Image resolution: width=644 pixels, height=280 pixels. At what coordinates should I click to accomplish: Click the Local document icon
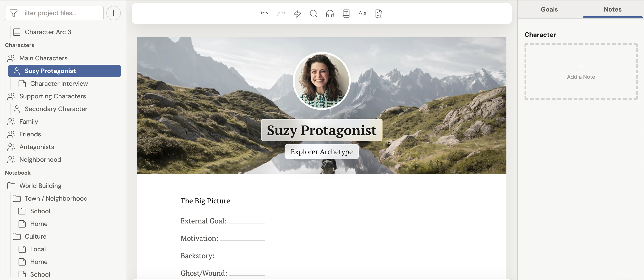pyautogui.click(x=22, y=249)
